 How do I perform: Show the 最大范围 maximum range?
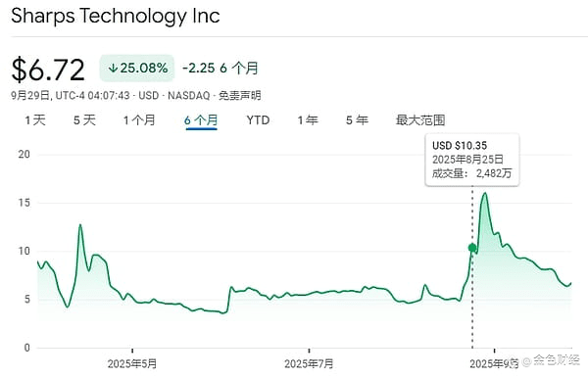click(420, 120)
